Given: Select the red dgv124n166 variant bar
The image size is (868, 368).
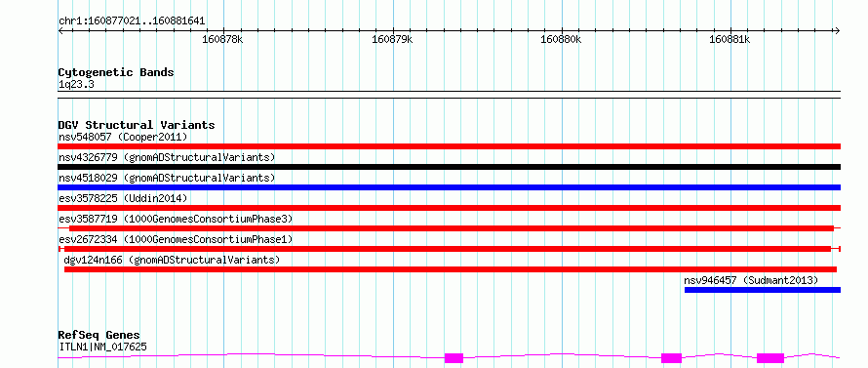Looking at the screenshot, I should click(x=450, y=269).
